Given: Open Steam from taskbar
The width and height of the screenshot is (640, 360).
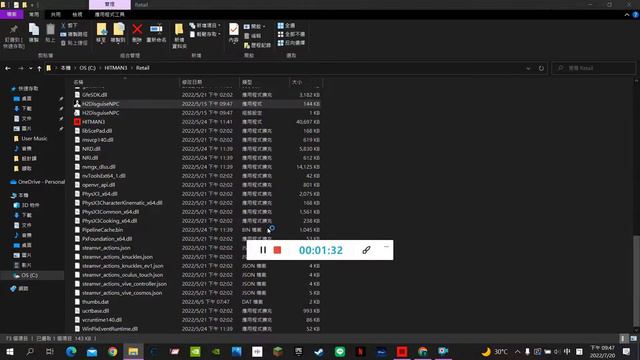Looking at the screenshot, I should click(x=319, y=351).
